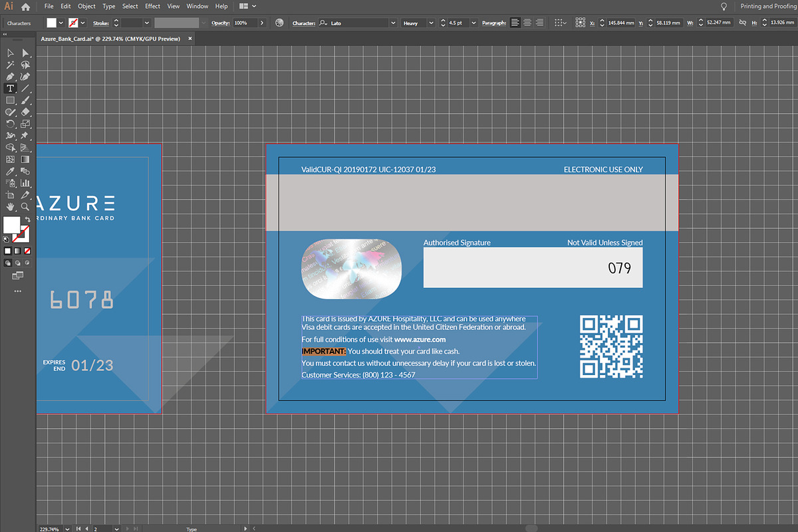Align paragraph text center
798x532 pixels.
(527, 23)
